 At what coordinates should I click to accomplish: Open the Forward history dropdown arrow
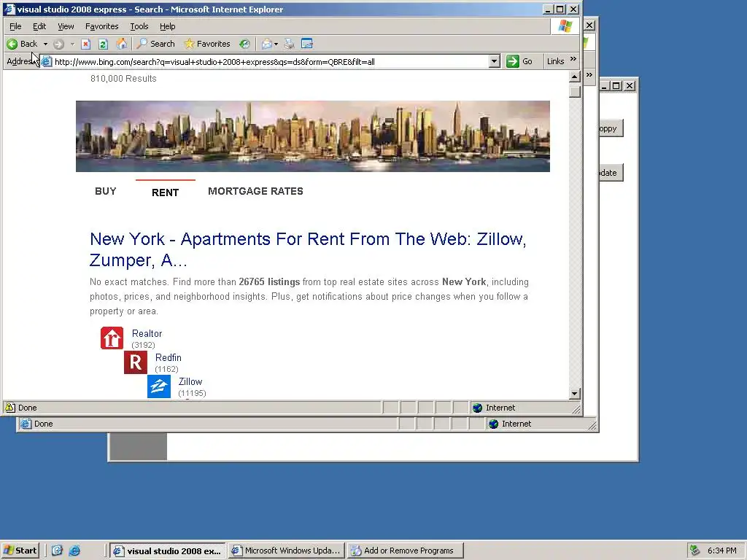72,44
